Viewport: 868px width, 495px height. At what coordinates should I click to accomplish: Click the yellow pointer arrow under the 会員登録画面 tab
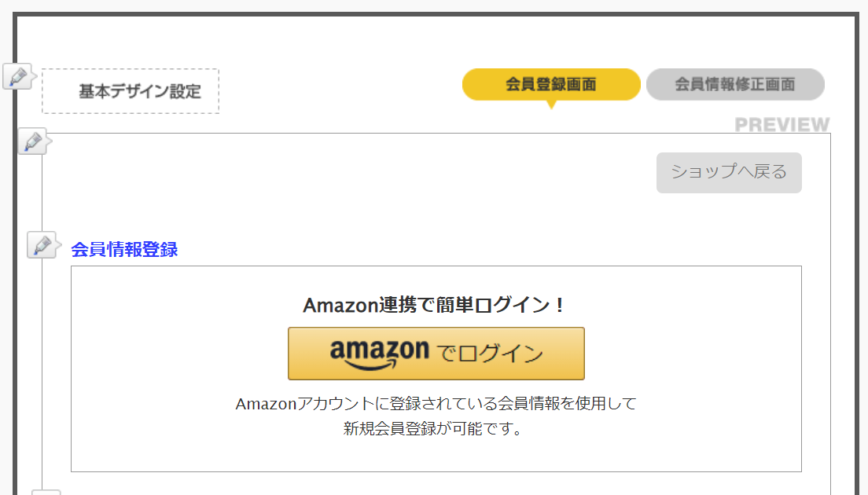click(551, 104)
